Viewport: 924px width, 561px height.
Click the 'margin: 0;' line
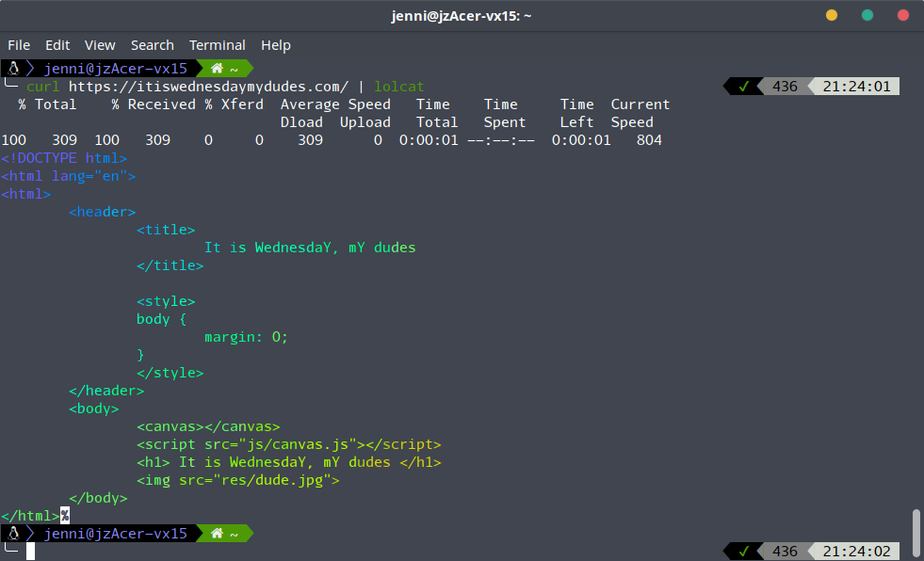pyautogui.click(x=247, y=337)
